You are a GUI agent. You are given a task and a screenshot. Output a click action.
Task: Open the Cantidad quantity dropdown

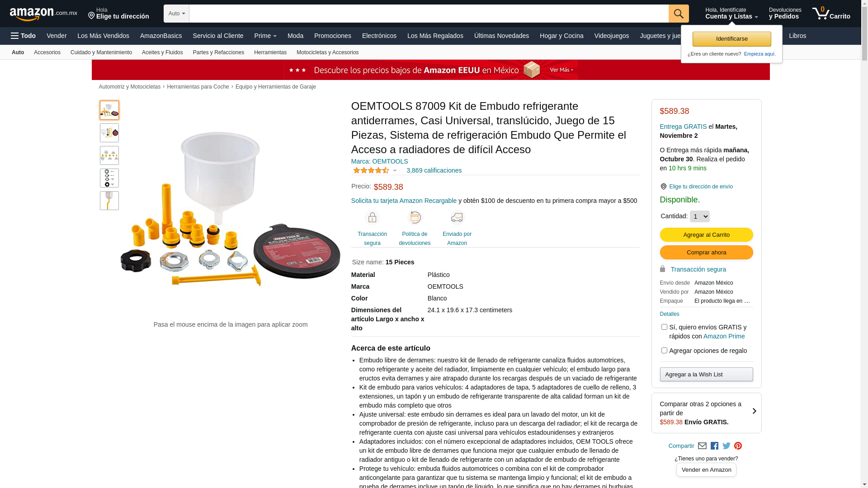click(x=699, y=216)
